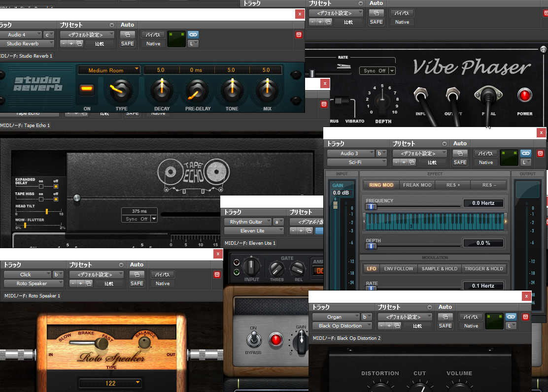Toggle the Vibe Phaser POWER light
This screenshot has height=392, width=548.
pyautogui.click(x=524, y=95)
